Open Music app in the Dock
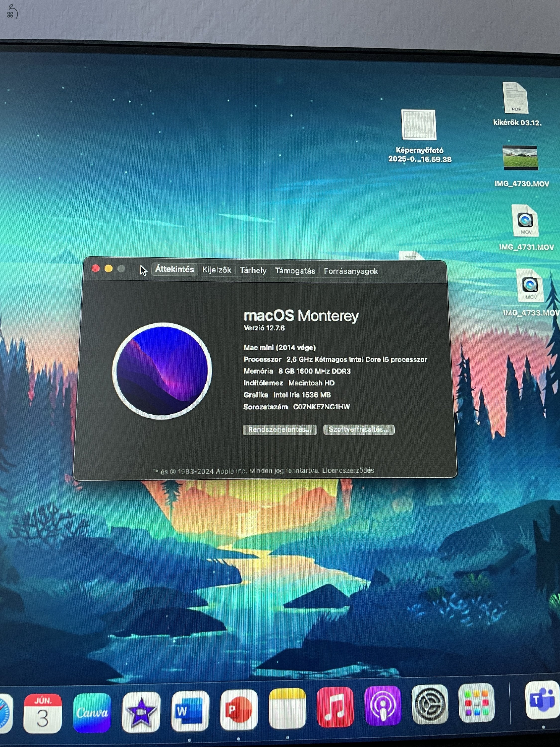 tap(335, 707)
